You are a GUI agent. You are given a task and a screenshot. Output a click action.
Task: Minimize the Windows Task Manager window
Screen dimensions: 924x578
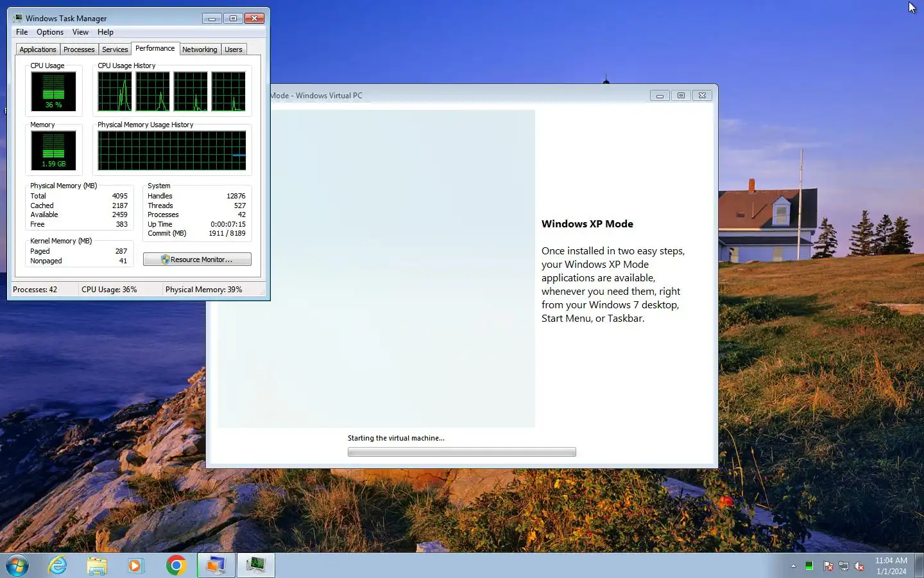(x=212, y=18)
